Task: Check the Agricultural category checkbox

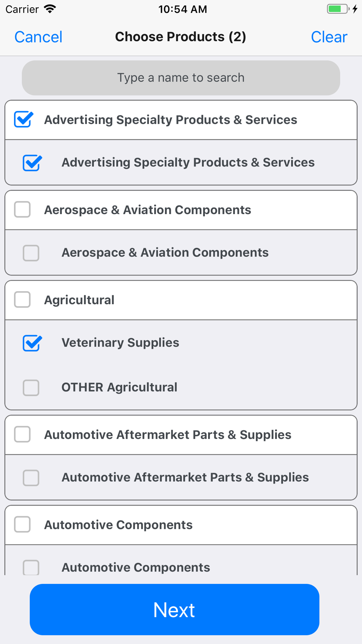Action: pyautogui.click(x=22, y=300)
